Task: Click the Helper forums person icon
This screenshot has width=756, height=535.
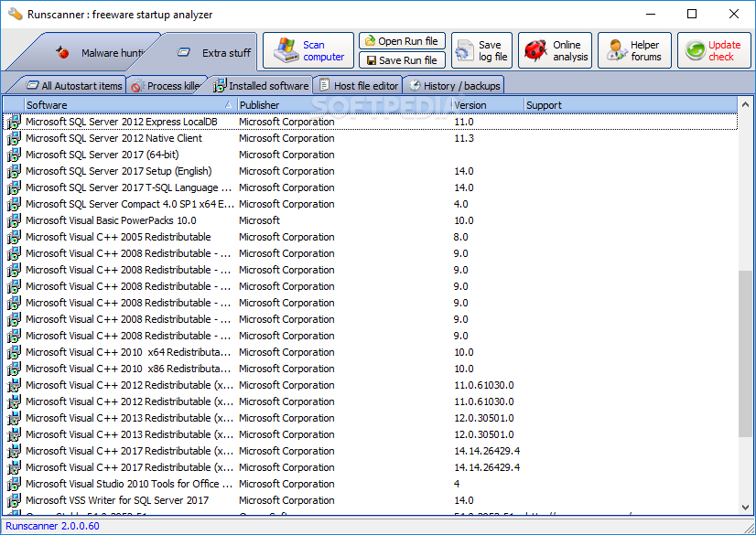Action: click(x=616, y=50)
